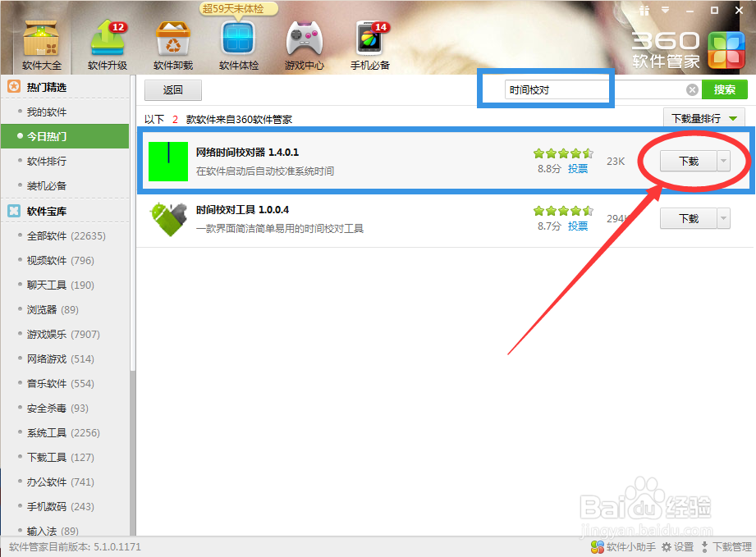Select 系统工具 (2256) category
Viewport: 756px width, 557px height.
coord(65,432)
